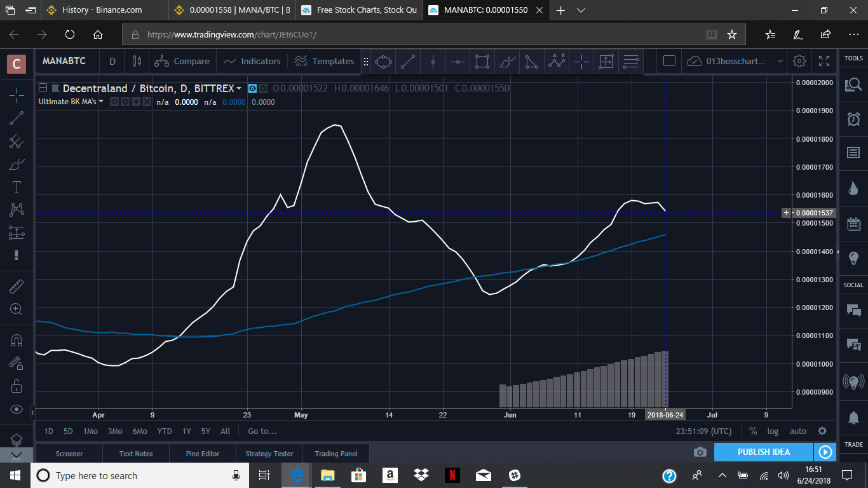Open the Pine Editor tab
Screen dimensions: 868x488
click(x=203, y=454)
